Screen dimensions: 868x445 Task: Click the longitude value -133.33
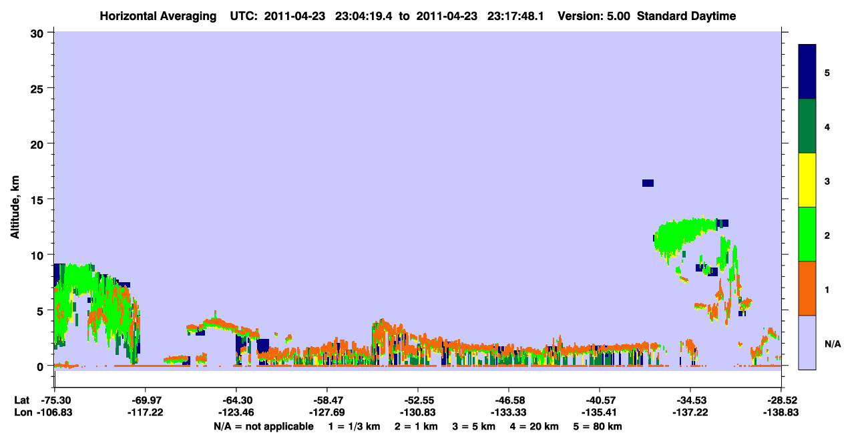point(508,413)
